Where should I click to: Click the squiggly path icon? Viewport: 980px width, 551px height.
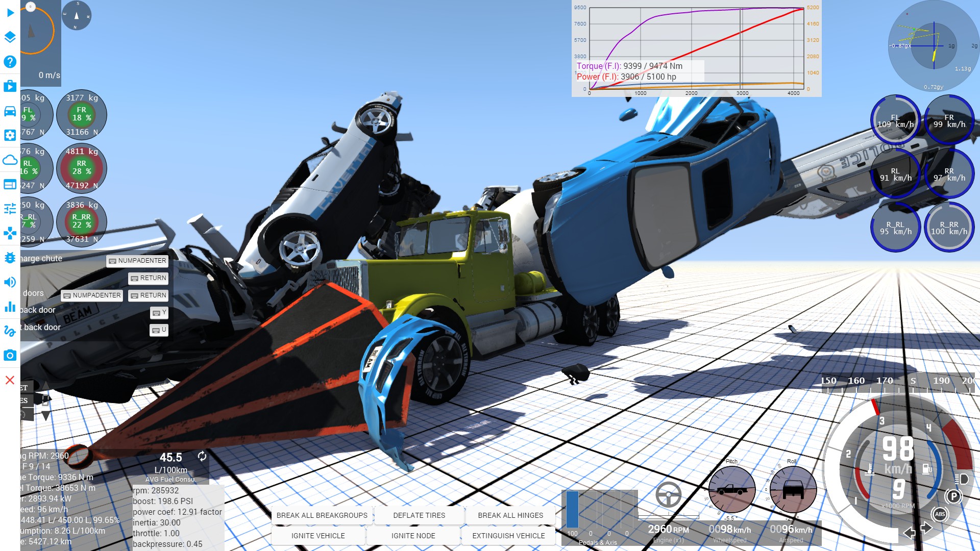10,331
